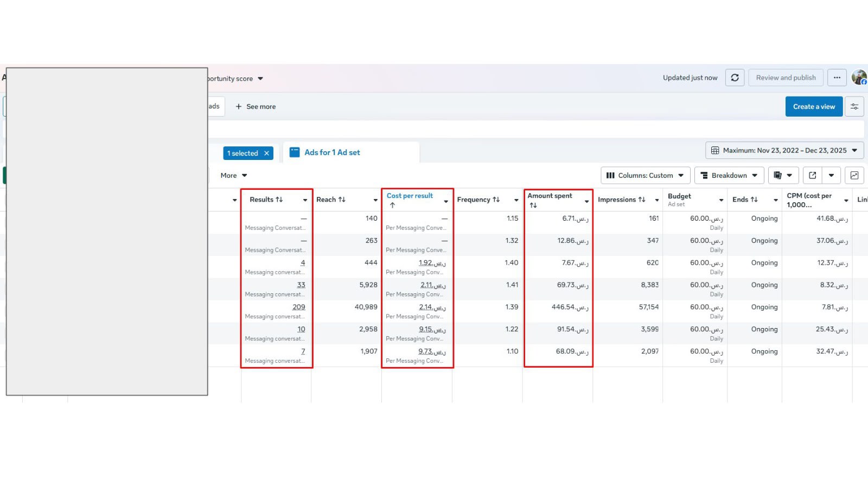This screenshot has height=488, width=868.
Task: Click the reports icon dropdown
Action: click(x=783, y=175)
